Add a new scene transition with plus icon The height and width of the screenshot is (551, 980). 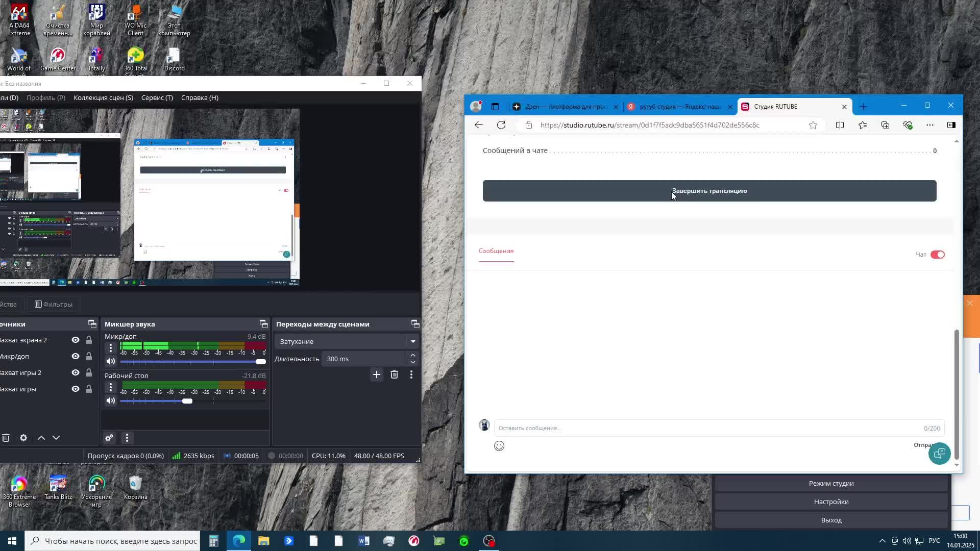(x=376, y=374)
